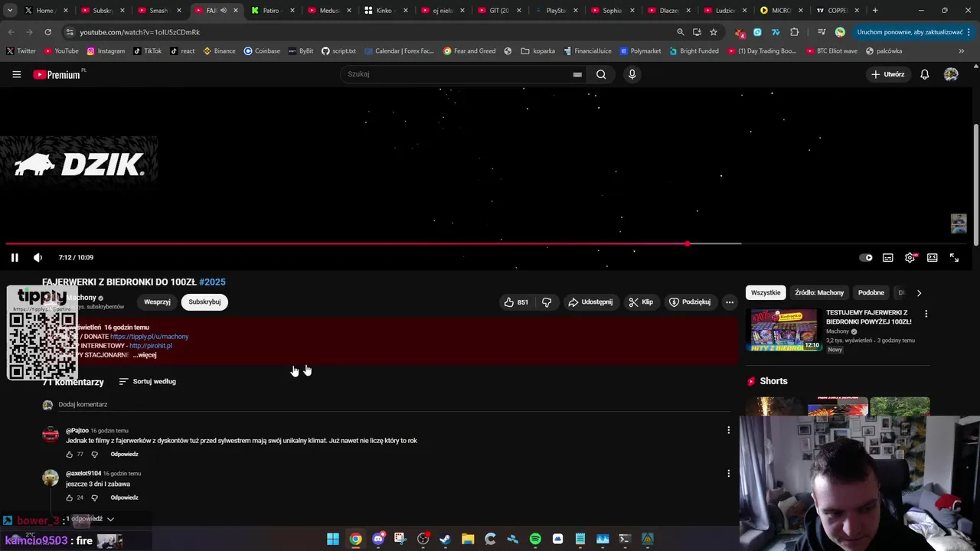Open the tab search dropdown arrow
The width and height of the screenshot is (980, 551).
click(8, 11)
